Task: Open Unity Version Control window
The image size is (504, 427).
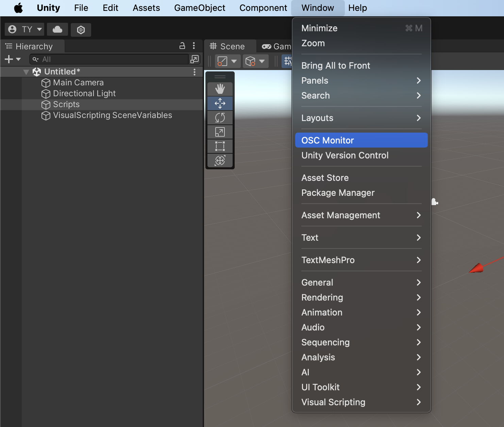Action: click(x=362, y=155)
